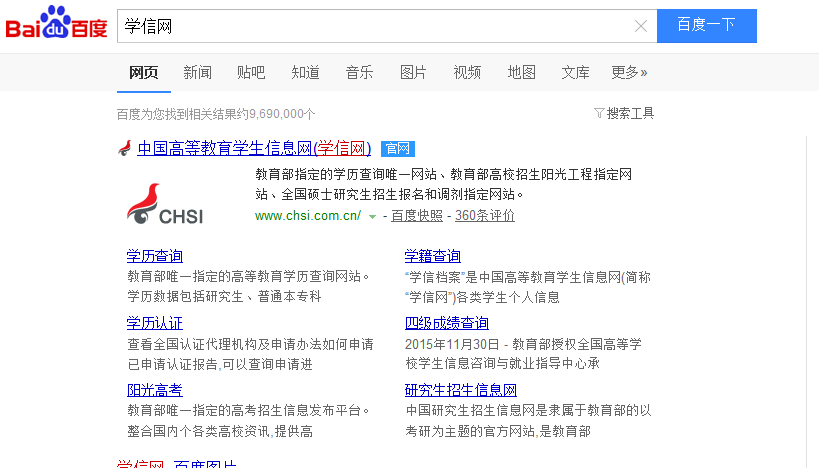Click the red bird favicon beside result title
This screenshot has width=819, height=468.
[125, 148]
